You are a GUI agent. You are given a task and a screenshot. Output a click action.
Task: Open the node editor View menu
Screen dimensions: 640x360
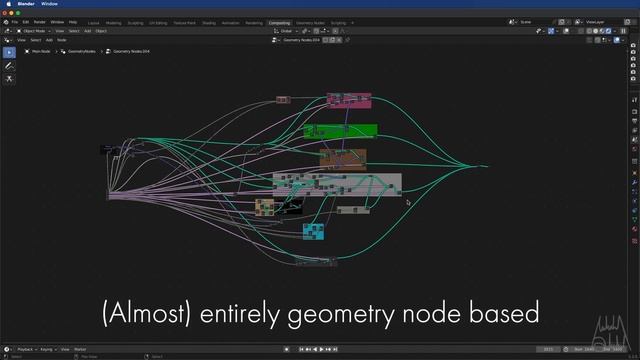point(21,40)
